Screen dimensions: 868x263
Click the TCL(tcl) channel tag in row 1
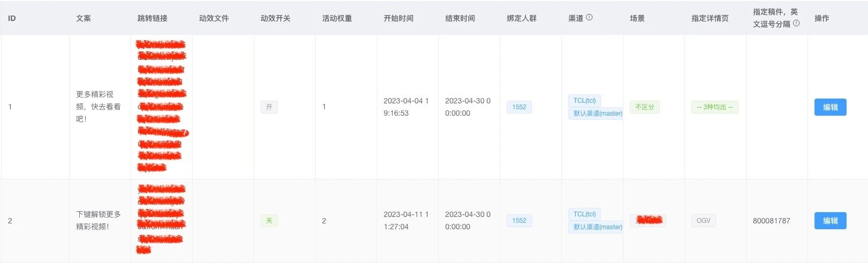(x=584, y=101)
